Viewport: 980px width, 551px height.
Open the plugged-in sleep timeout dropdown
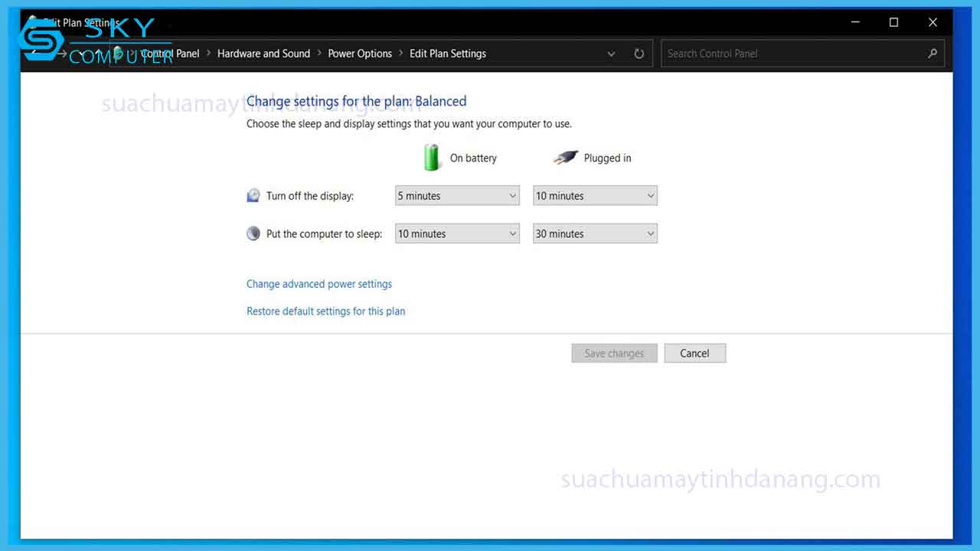pyautogui.click(x=595, y=234)
